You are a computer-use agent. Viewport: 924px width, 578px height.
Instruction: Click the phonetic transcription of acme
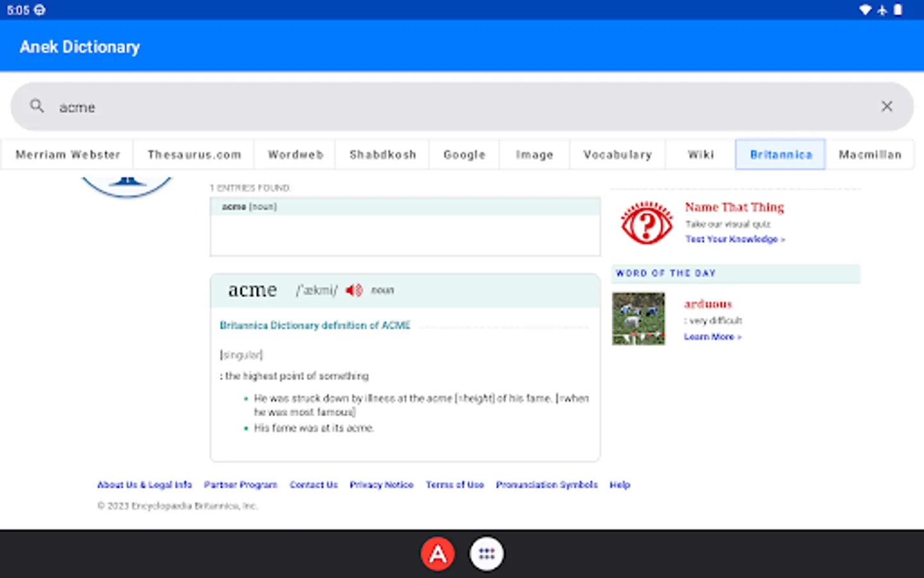(x=316, y=290)
